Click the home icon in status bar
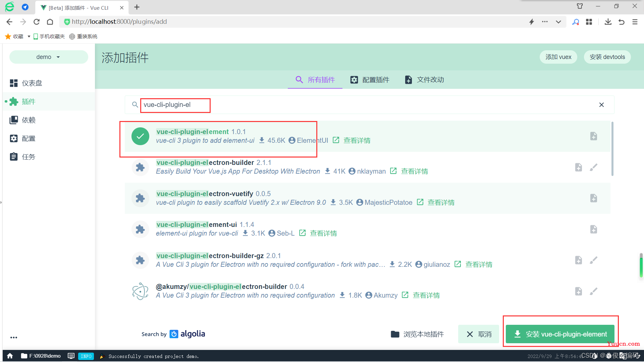 point(10,356)
